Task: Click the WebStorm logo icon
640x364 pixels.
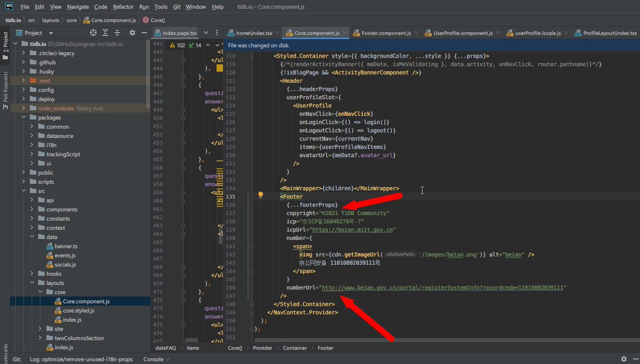Action: pyautogui.click(x=9, y=7)
